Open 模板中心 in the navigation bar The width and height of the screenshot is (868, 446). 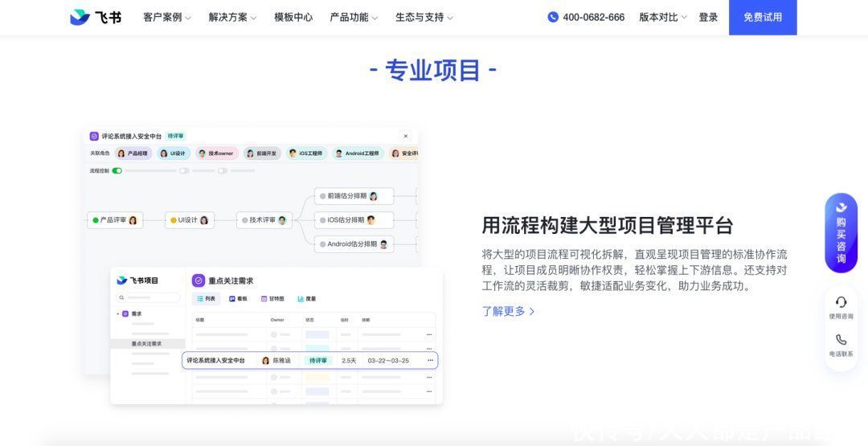tap(293, 17)
